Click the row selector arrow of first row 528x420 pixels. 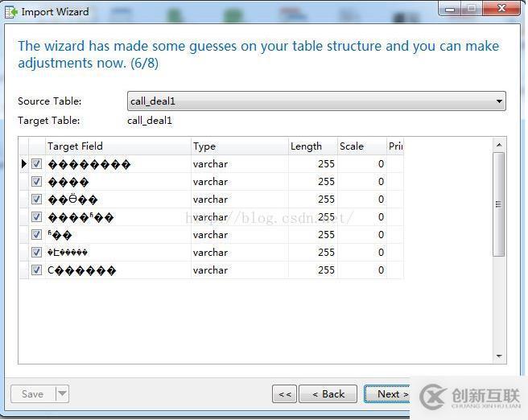[x=24, y=164]
